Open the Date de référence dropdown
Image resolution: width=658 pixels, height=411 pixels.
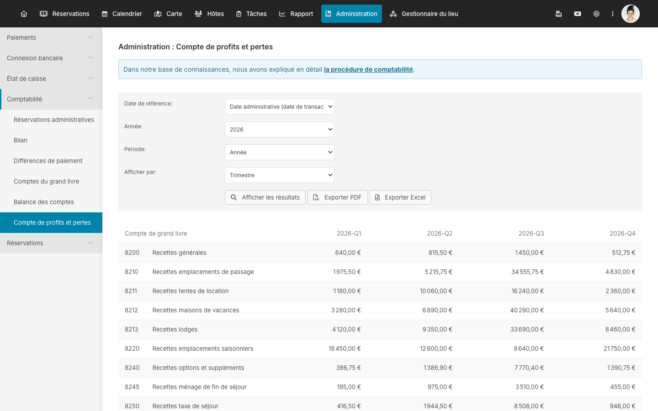[x=279, y=107]
